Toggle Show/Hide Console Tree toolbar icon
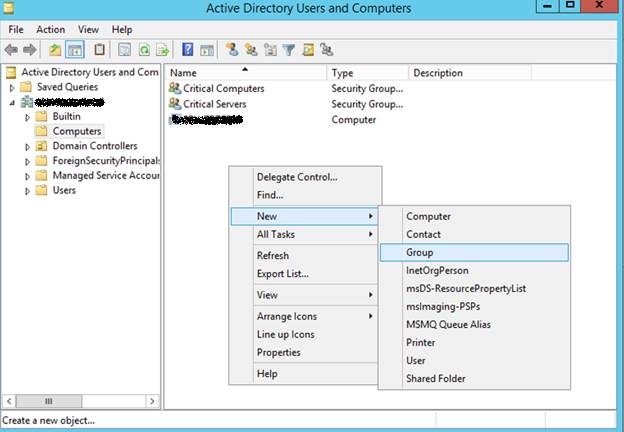The height and width of the screenshot is (432, 624). point(75,50)
